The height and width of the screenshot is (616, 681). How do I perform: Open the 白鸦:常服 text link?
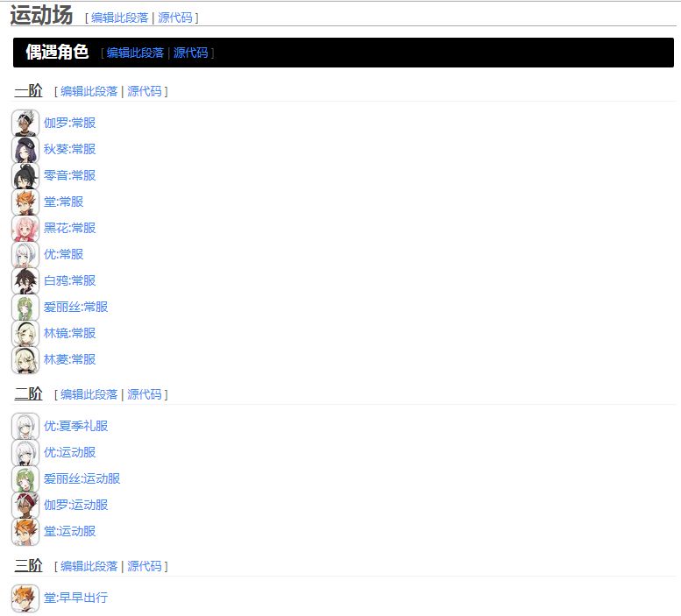69,280
